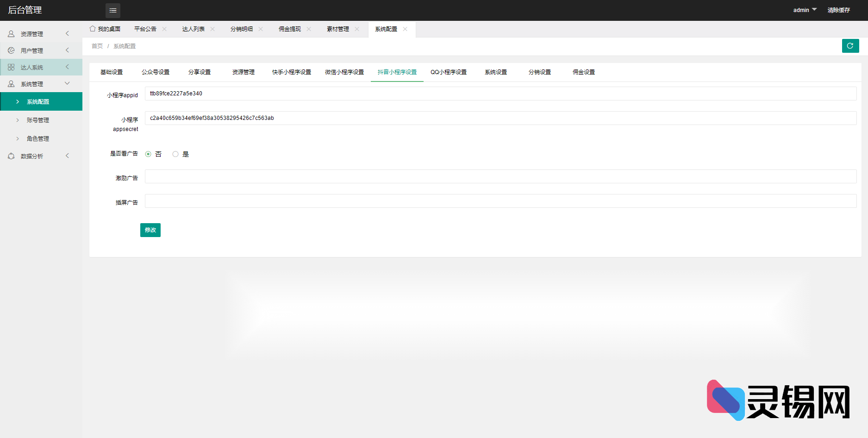Screen dimensions: 868x438
Task: Open the 佣金设置 settings tab
Action: pyautogui.click(x=583, y=72)
